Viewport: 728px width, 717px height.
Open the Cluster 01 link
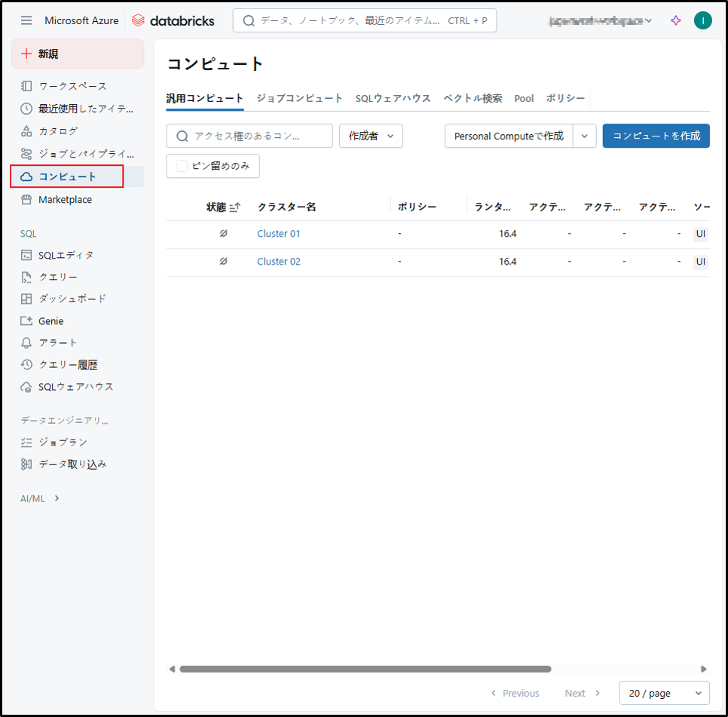pos(278,234)
